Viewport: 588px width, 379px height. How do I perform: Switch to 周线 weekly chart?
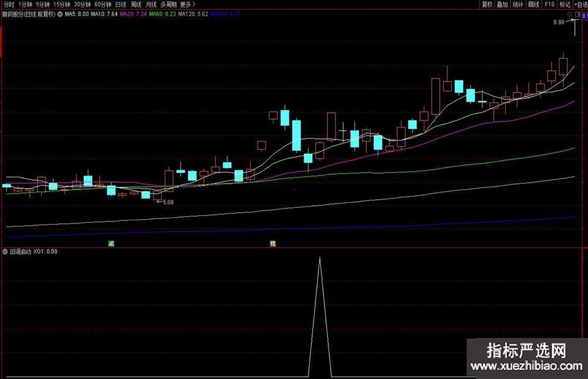136,4
